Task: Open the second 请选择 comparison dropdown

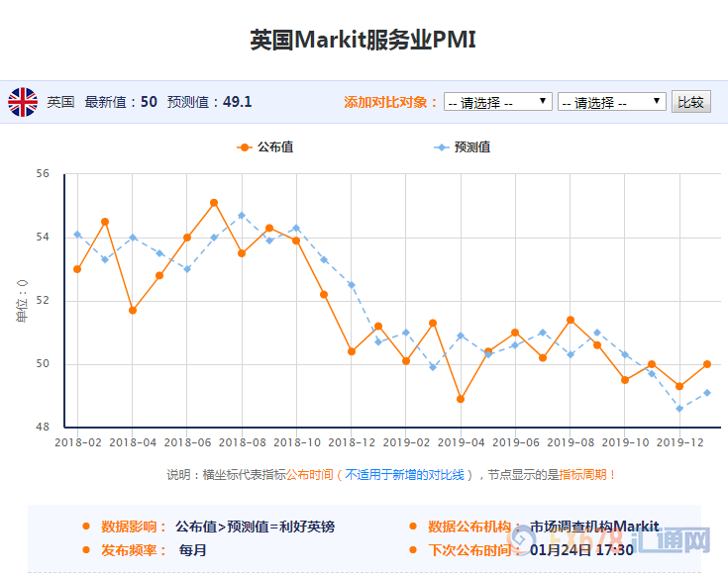Action: click(x=611, y=102)
